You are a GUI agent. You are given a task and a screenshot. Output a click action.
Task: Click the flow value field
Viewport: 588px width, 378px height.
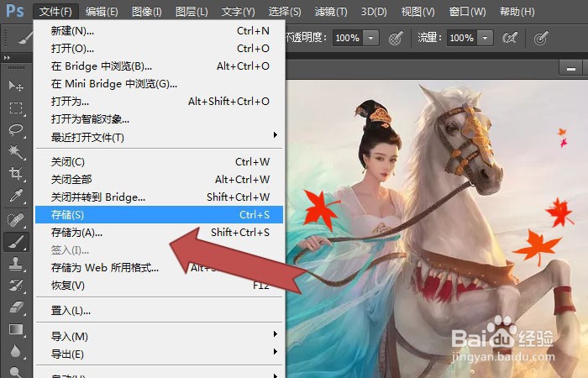coord(462,38)
